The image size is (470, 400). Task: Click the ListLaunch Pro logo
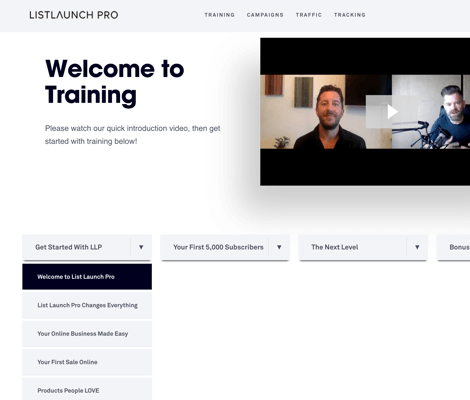point(74,15)
